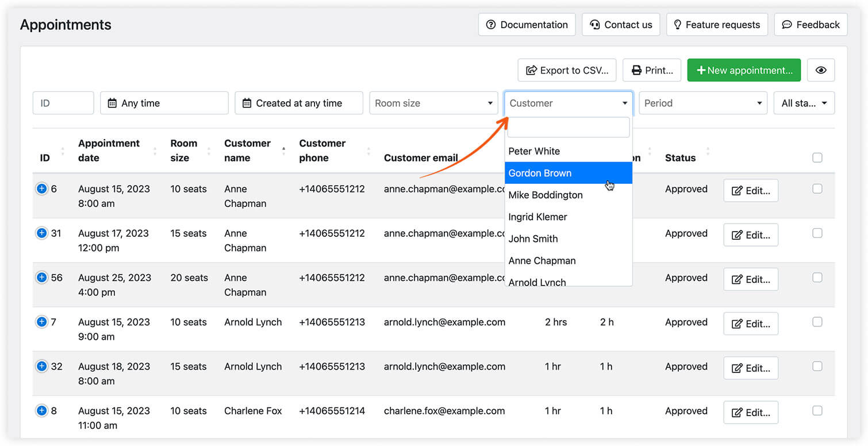Screen dimensions: 868x446
Task: Print the appointments list
Action: point(652,70)
